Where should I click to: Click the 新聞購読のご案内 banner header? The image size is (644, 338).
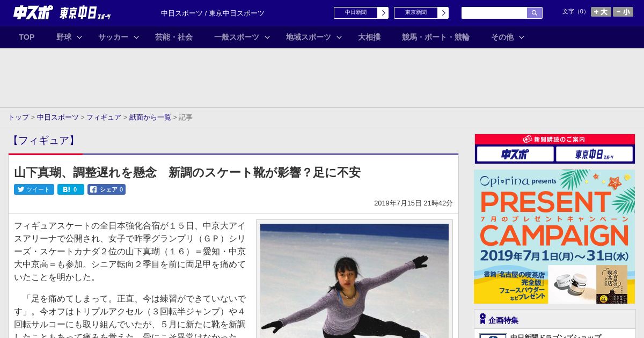point(554,139)
